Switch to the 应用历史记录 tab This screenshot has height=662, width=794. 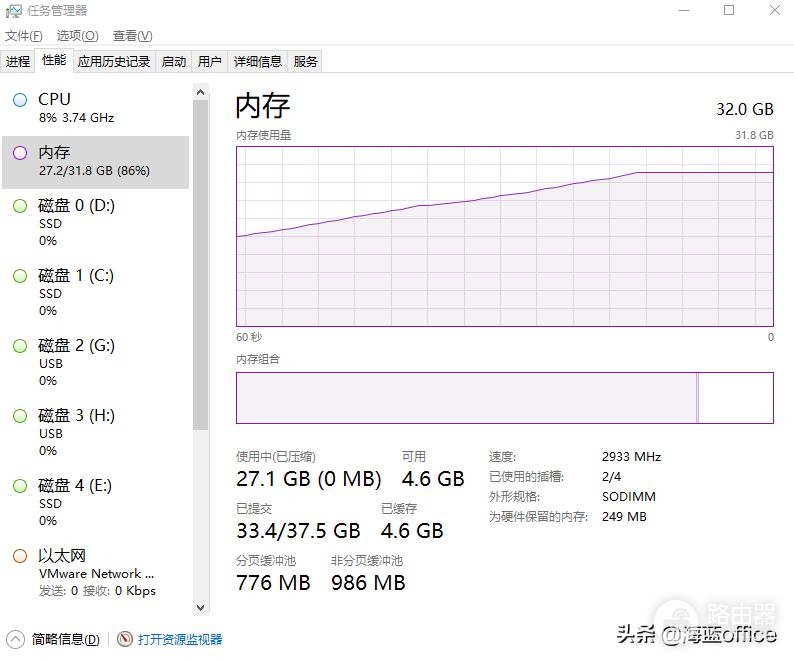click(114, 62)
